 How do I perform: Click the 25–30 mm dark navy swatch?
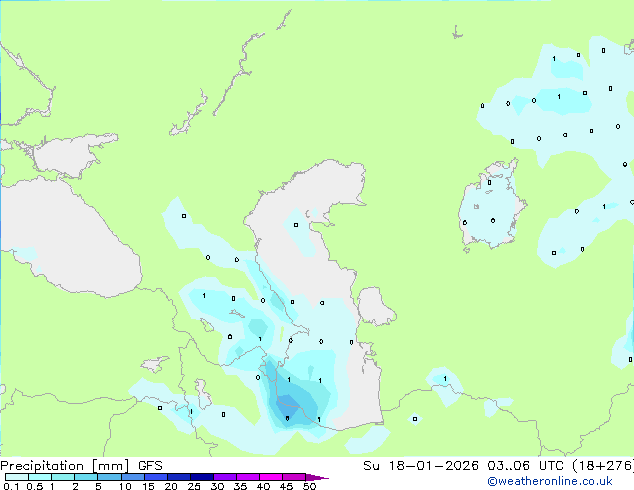tap(202, 477)
